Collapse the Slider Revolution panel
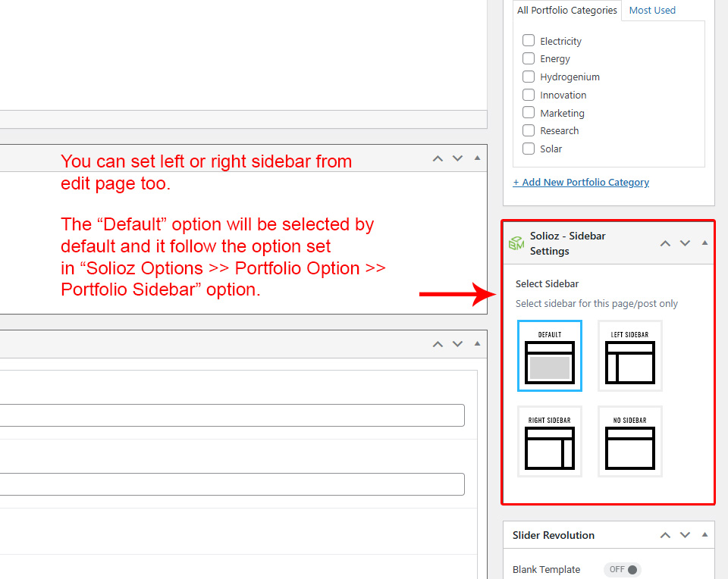Viewport: 728px width, 579px height. click(704, 535)
